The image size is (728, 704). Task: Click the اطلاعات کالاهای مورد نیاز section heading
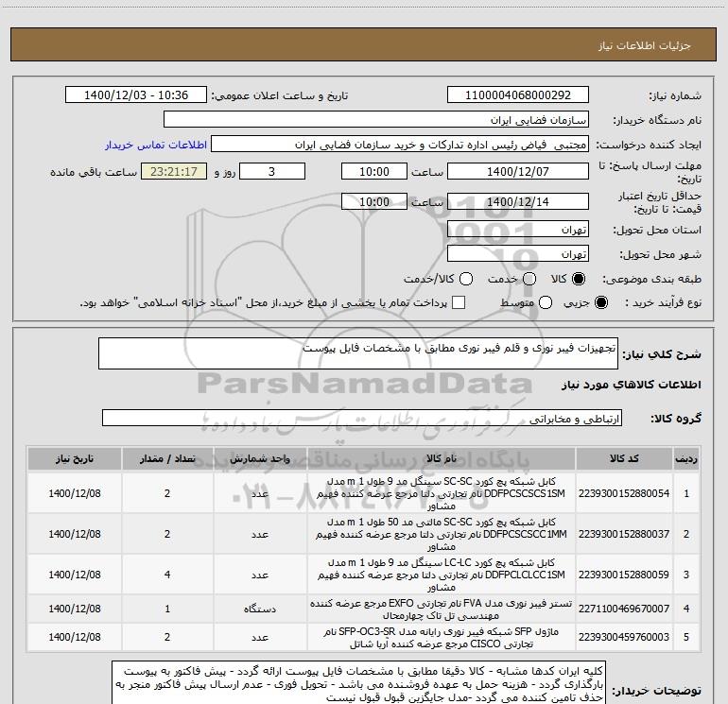coord(631,385)
